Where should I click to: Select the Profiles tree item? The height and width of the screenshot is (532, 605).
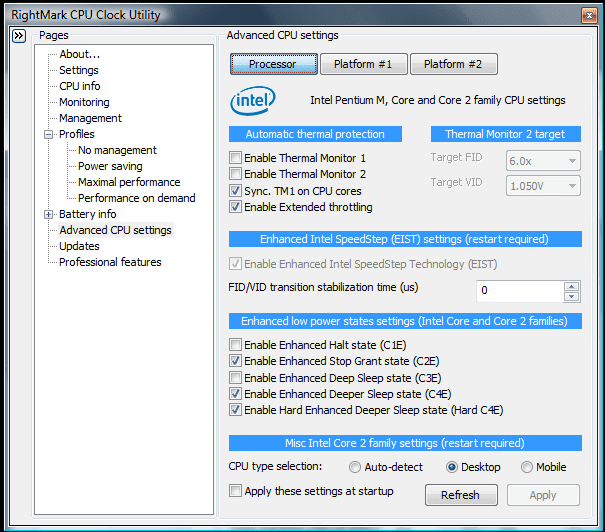click(x=76, y=134)
